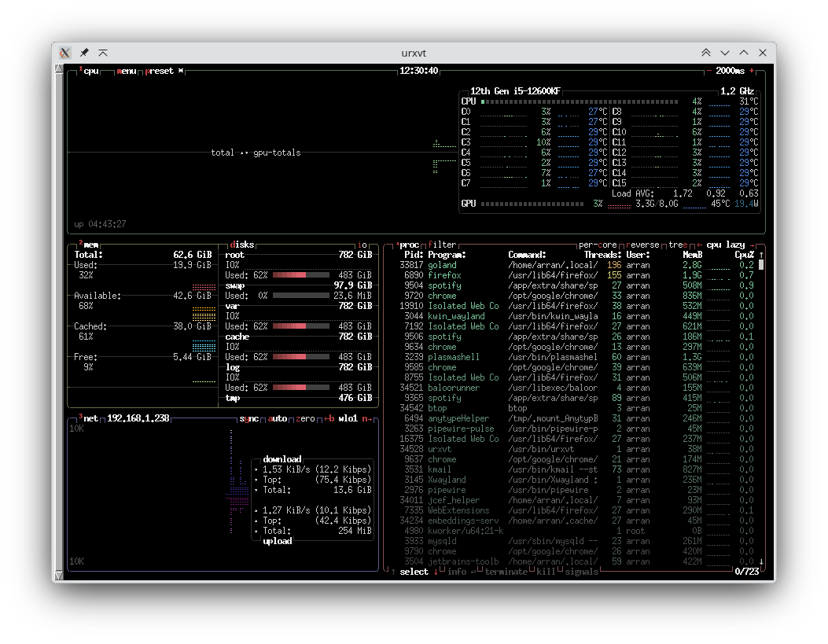828x644 pixels.
Task: Click the urxvt left scrollbar up arrow
Action: click(59, 69)
